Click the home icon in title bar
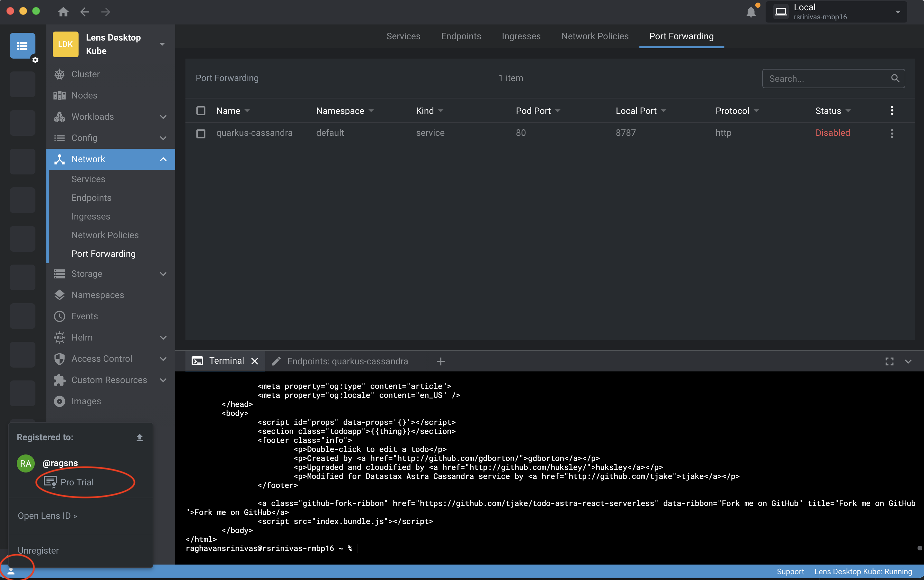This screenshot has width=924, height=580. coord(63,12)
